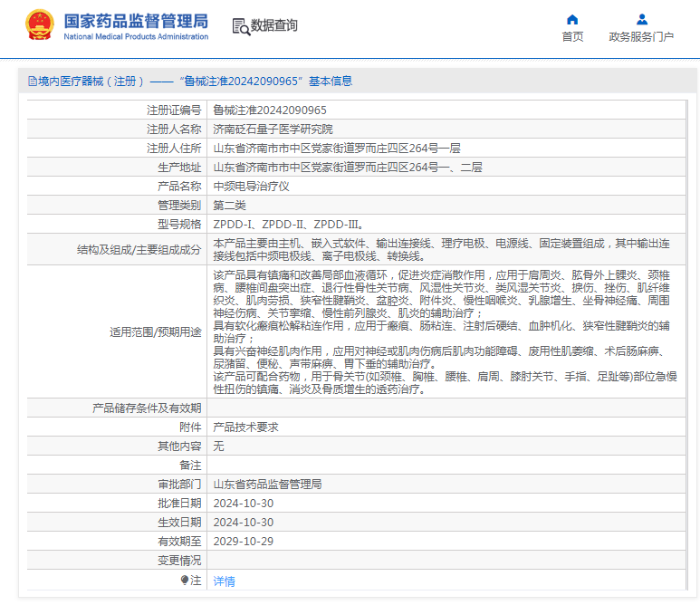Click the 政务服务门户 user icon
The width and height of the screenshot is (700, 605).
(642, 19)
